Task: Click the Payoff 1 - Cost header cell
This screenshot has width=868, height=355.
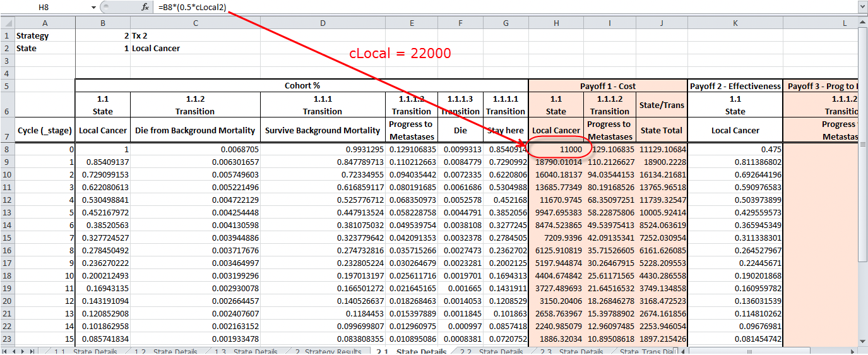Action: tap(608, 86)
